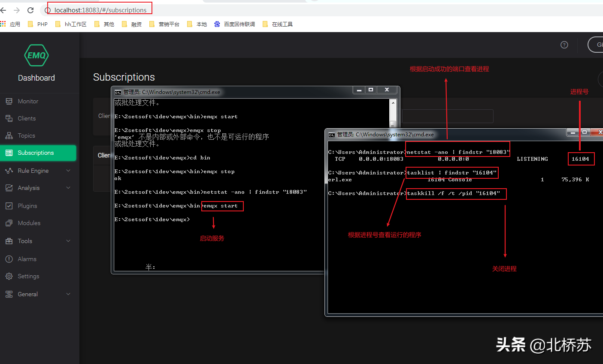Open the 其他 bookmark folder

click(x=104, y=24)
